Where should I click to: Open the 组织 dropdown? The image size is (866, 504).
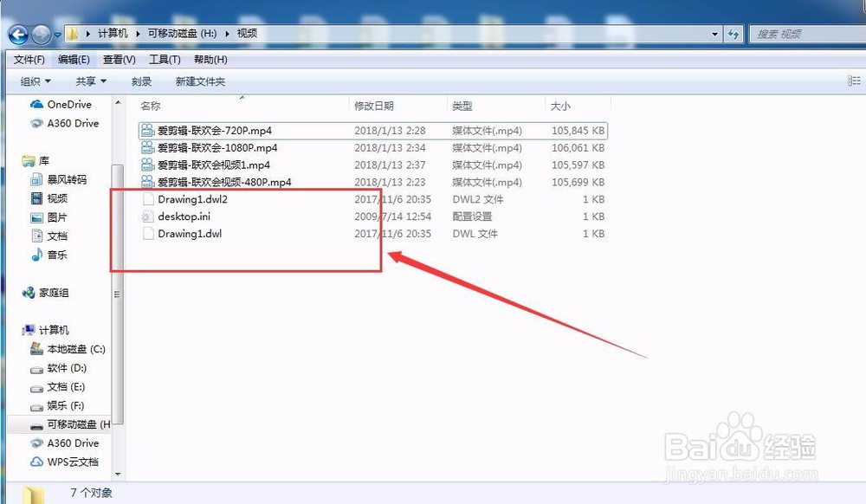tap(36, 81)
